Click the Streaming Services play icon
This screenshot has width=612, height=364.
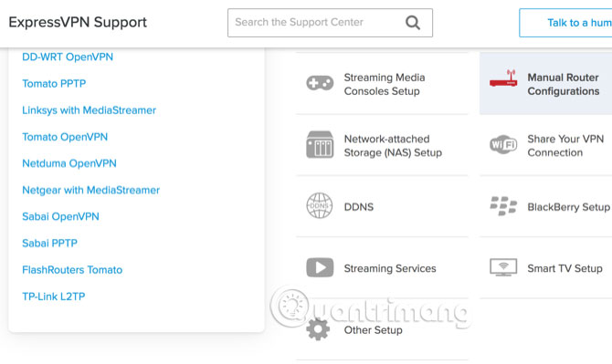pyautogui.click(x=320, y=267)
